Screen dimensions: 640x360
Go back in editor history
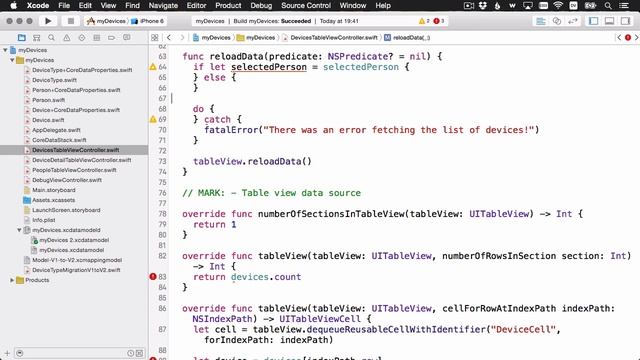(169, 38)
